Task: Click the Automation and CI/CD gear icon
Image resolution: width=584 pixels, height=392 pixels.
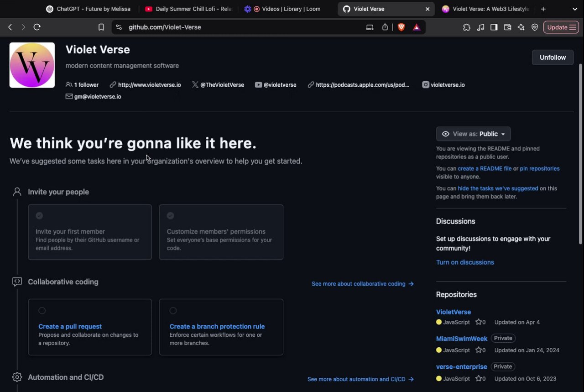Action: click(17, 377)
